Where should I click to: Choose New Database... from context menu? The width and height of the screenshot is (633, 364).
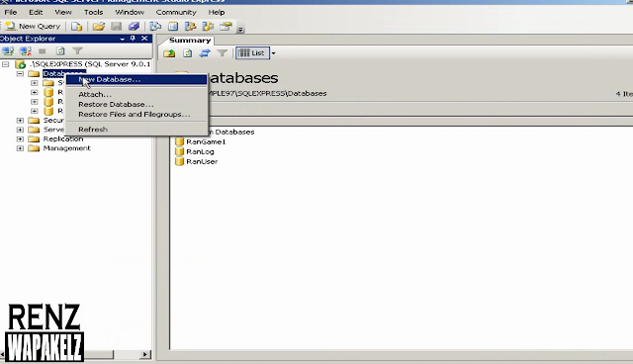[x=136, y=79]
